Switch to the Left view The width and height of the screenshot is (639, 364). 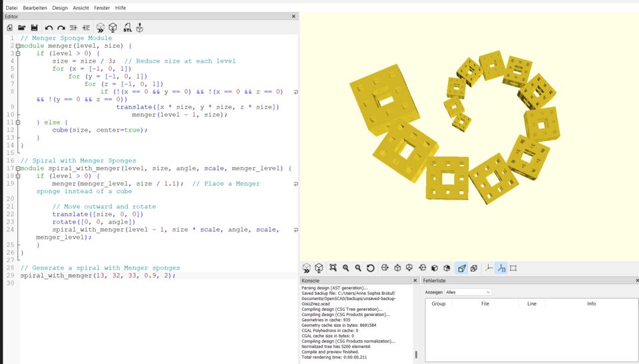click(x=422, y=268)
